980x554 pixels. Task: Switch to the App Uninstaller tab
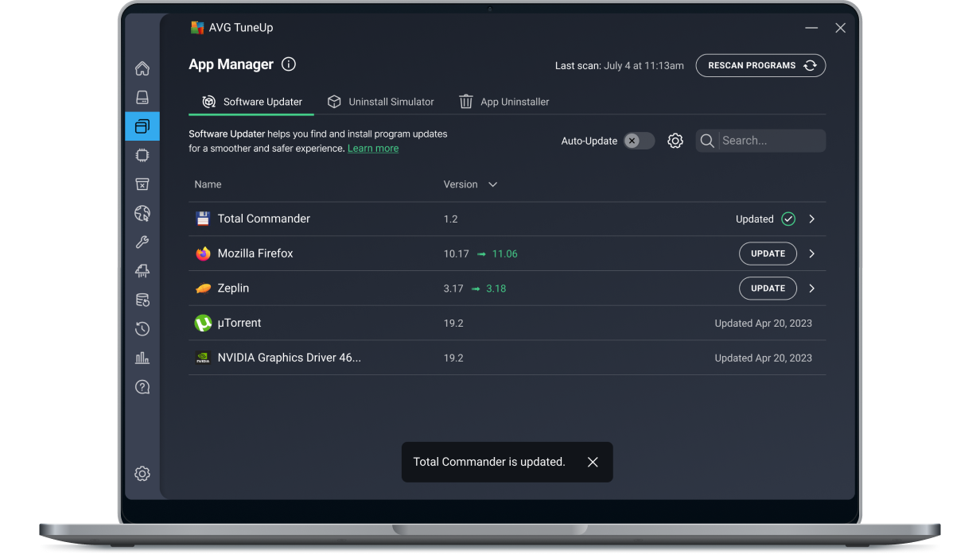point(504,102)
